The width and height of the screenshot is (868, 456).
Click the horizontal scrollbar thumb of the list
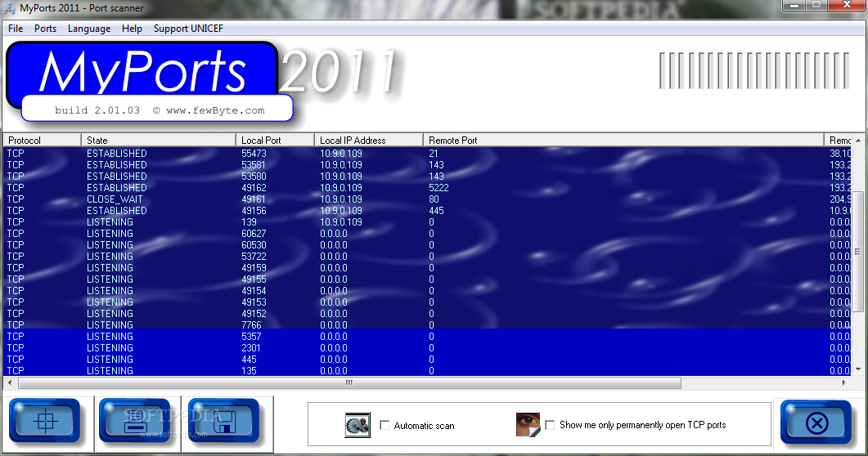pyautogui.click(x=349, y=382)
